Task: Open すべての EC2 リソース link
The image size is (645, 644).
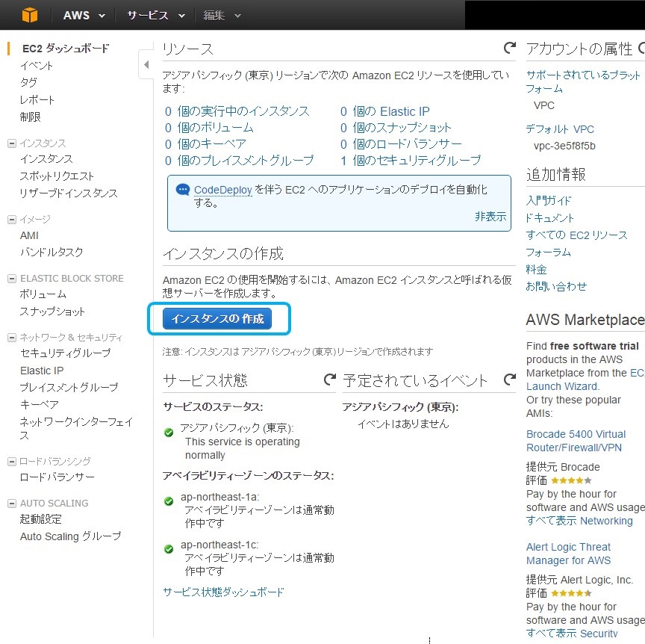Action: (577, 235)
